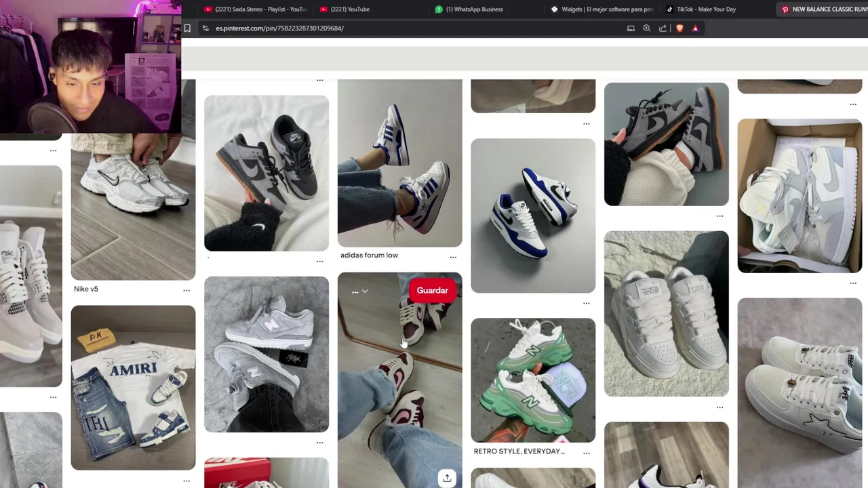Image resolution: width=868 pixels, height=488 pixels.
Task: Click the share upload icon on hovered pin
Action: click(x=447, y=478)
